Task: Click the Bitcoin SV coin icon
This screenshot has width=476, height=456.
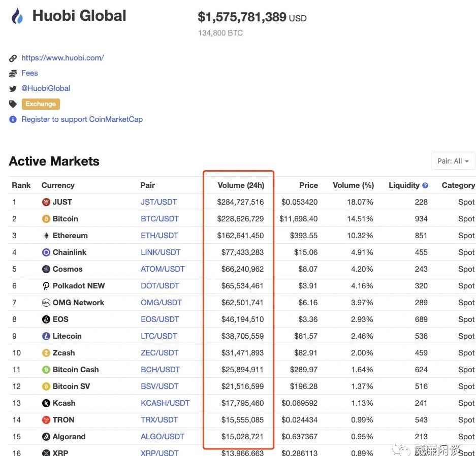Action: pyautogui.click(x=46, y=386)
